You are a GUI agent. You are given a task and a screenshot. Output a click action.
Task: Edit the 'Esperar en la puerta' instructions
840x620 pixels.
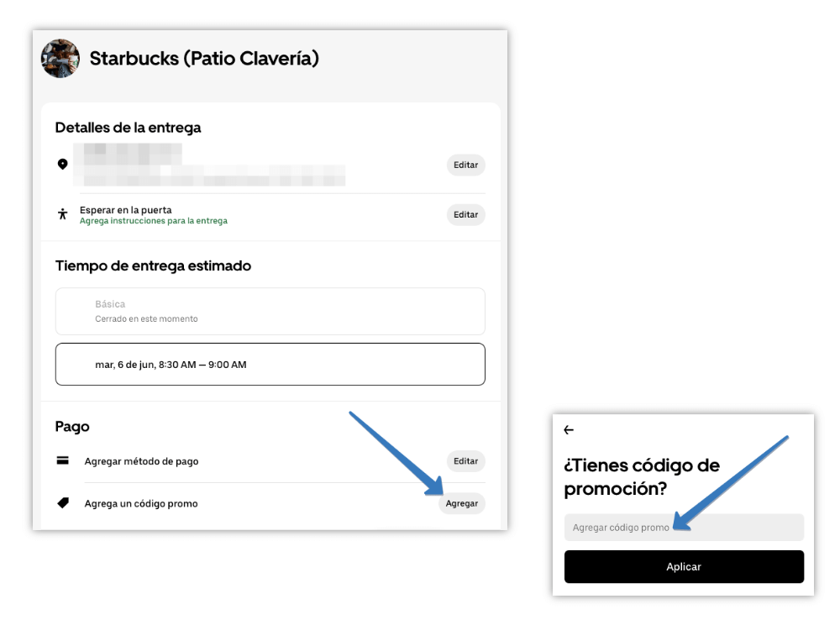465,214
